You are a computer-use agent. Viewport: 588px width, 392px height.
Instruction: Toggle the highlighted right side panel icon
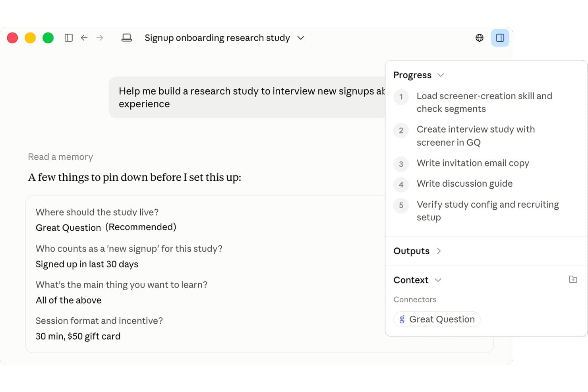500,38
